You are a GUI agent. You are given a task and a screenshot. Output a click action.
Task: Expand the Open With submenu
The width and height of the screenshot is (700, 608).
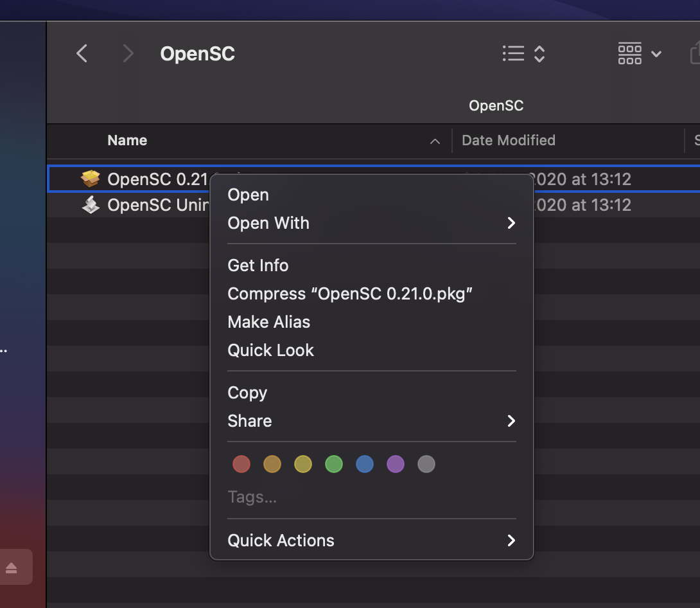click(268, 223)
